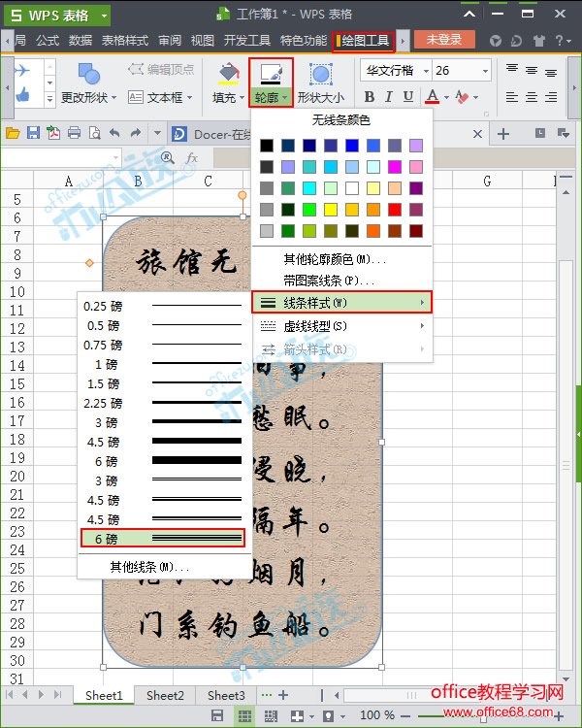The image size is (582, 728).
Task: Click the Line Style (线条样式) icon
Action: tap(268, 303)
